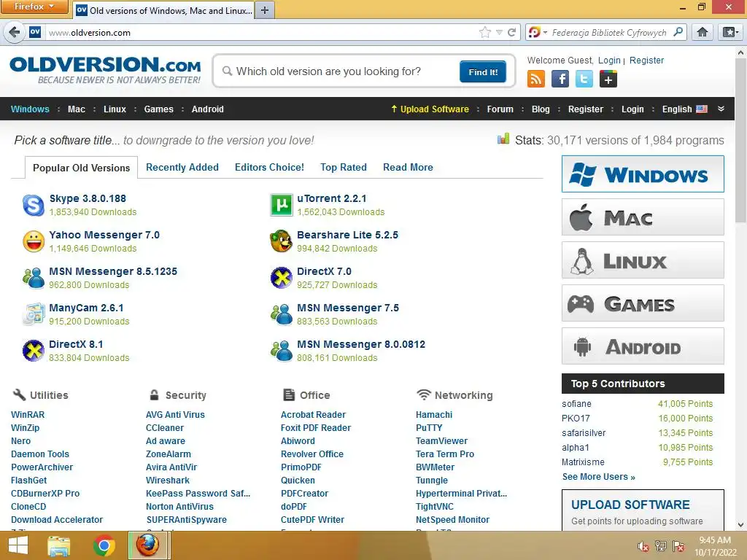Click the old version search field
Screen dimensions: 747x560
339,71
